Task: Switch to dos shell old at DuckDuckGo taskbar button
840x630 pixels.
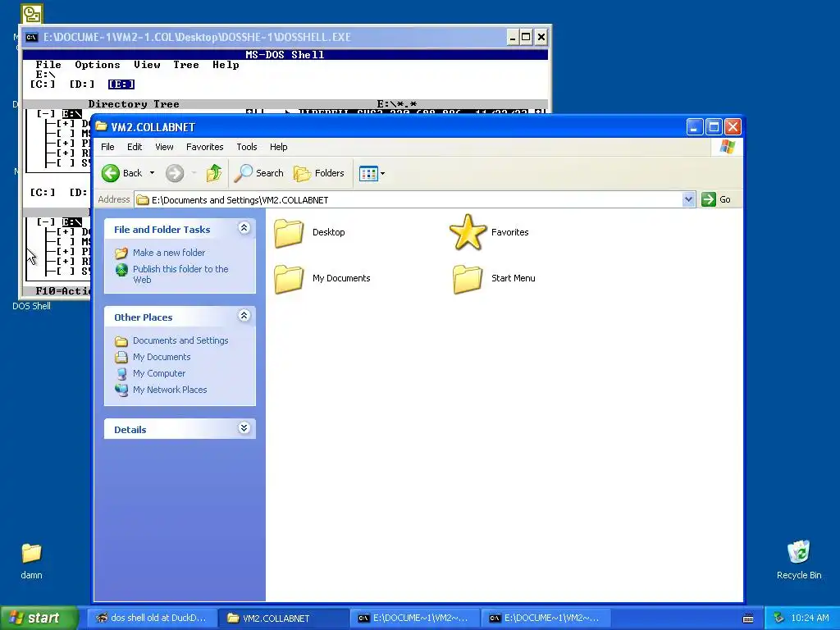Action: tap(152, 618)
